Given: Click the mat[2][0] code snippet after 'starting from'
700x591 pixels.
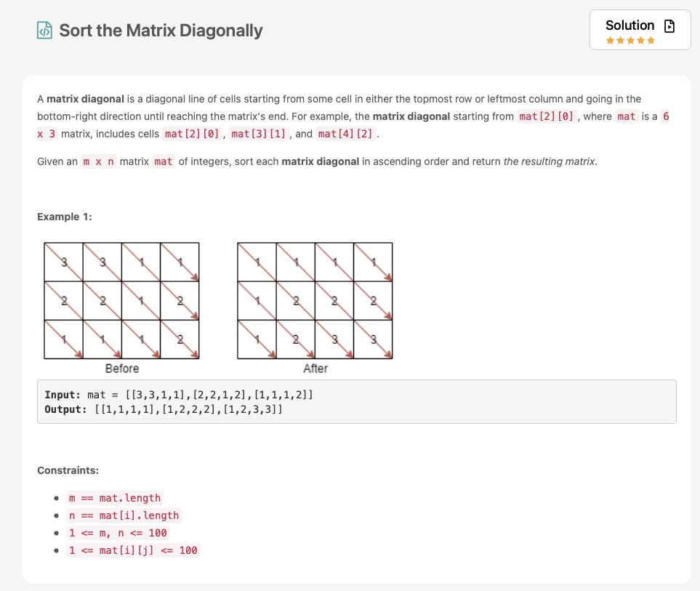Looking at the screenshot, I should [546, 117].
